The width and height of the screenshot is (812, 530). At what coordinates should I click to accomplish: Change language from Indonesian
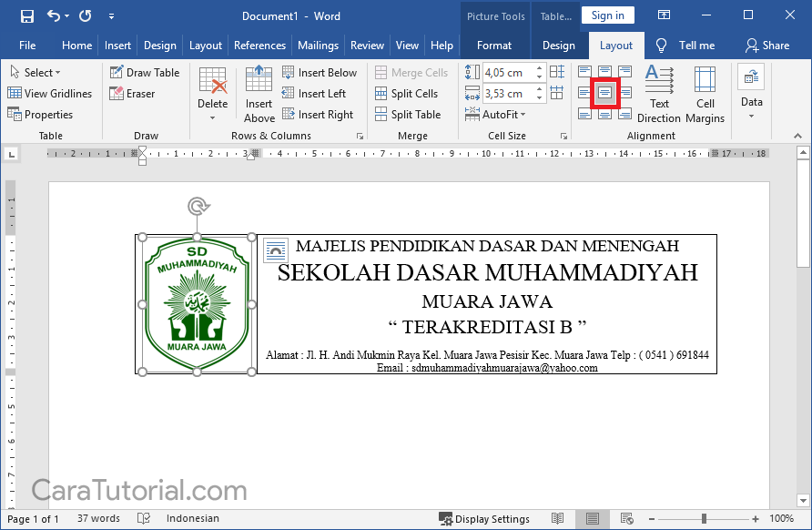[x=193, y=518]
